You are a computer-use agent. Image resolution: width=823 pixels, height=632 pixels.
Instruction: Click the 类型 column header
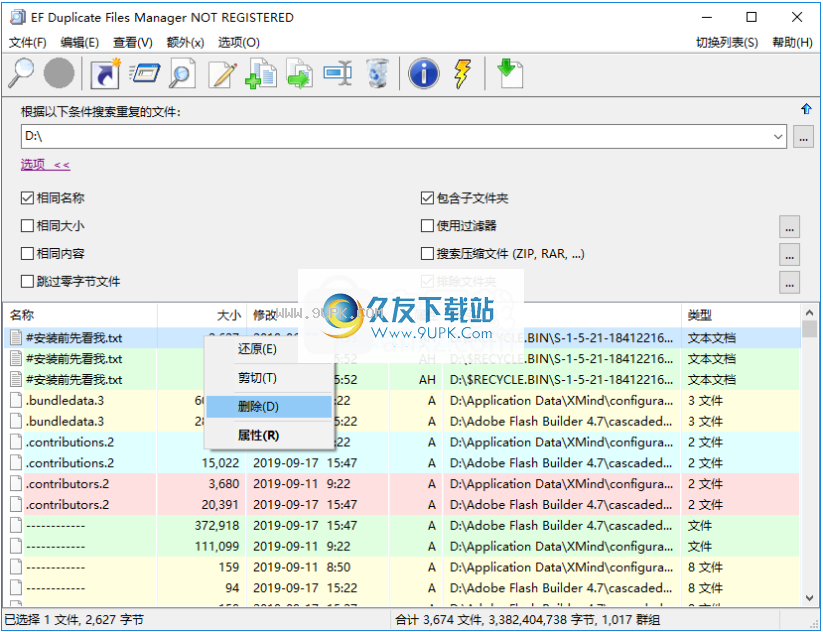pos(741,315)
